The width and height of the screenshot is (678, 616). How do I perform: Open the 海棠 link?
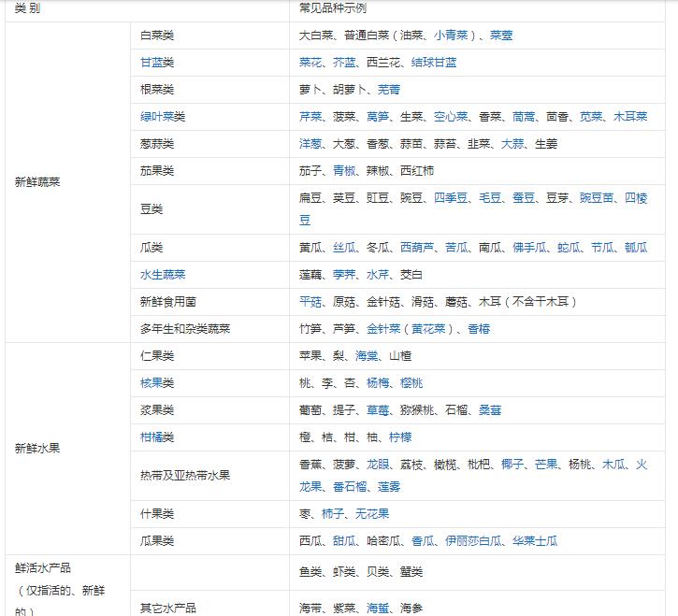click(367, 356)
